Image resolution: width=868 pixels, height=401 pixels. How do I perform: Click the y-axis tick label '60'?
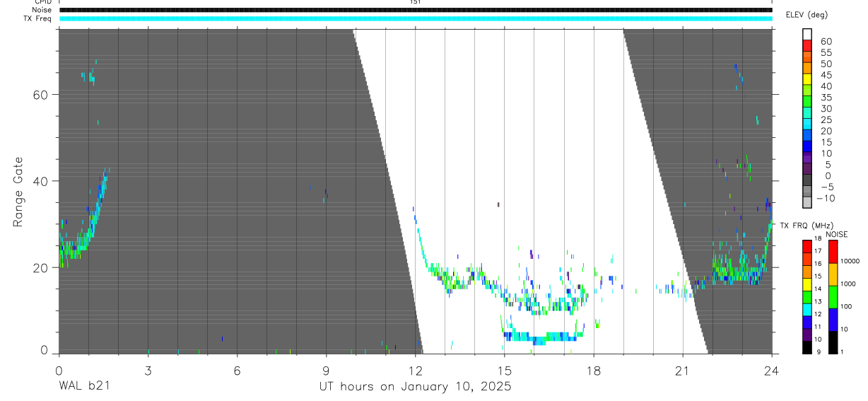tap(40, 95)
